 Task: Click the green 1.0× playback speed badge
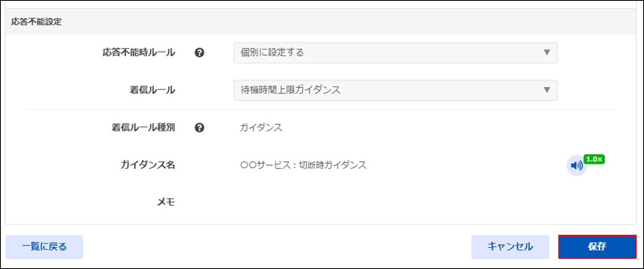[x=594, y=159]
